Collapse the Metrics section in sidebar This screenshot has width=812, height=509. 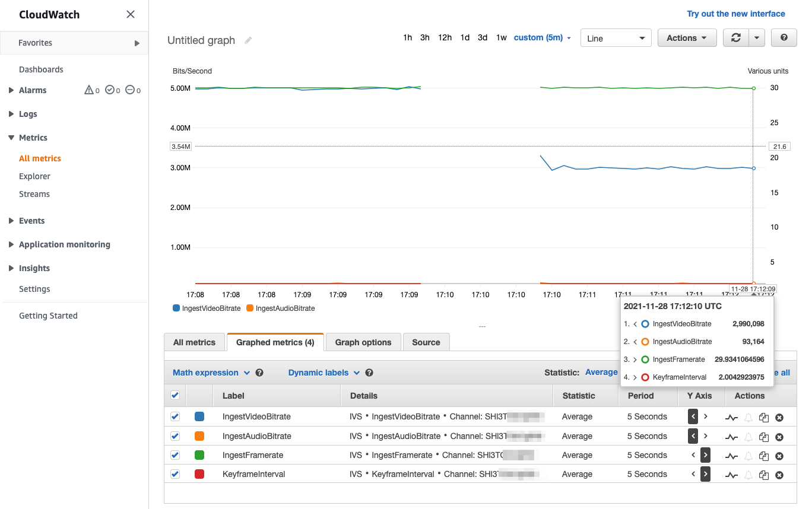pos(11,138)
